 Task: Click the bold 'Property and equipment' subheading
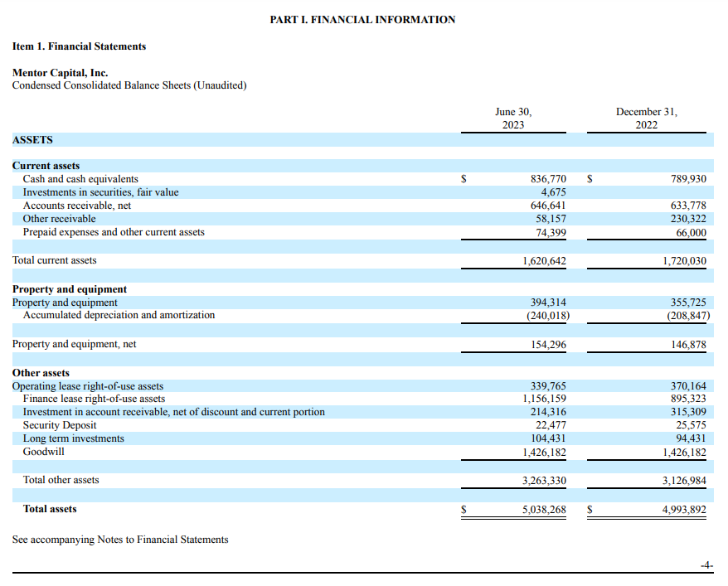coord(69,289)
